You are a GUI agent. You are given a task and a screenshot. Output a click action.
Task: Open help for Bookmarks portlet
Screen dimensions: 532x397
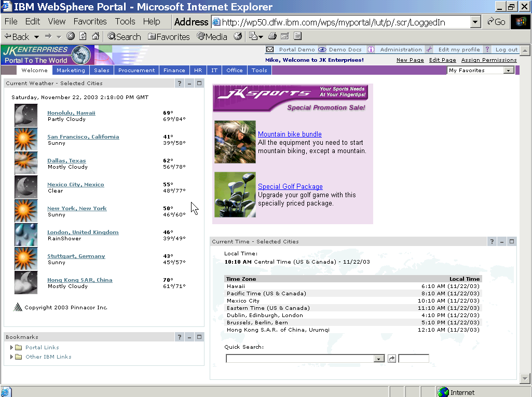180,337
